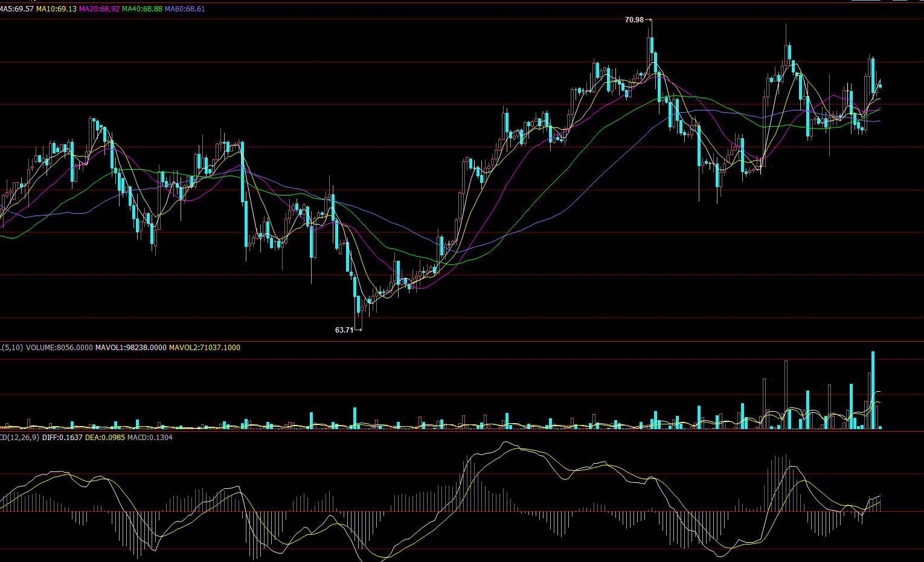Click the MA5:69.57 indicator label
This screenshot has width=924, height=562.
[16, 9]
